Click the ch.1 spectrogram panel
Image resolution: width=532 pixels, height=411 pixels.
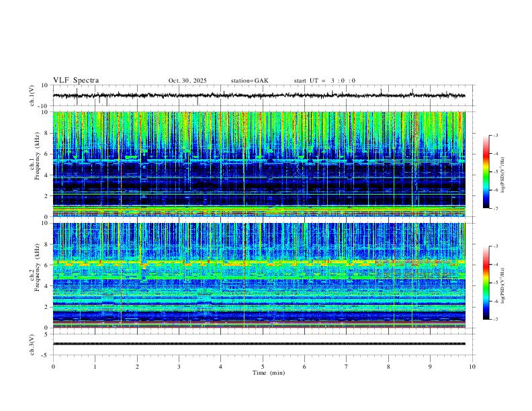tap(259, 164)
